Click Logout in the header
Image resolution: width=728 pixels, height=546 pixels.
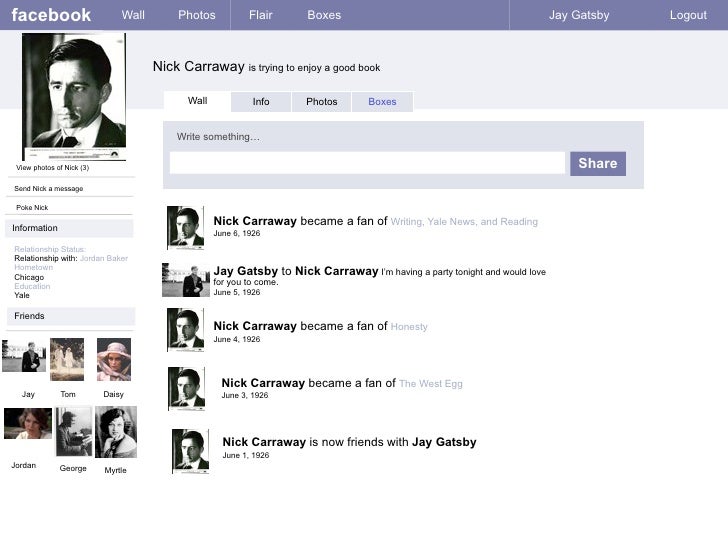click(688, 15)
